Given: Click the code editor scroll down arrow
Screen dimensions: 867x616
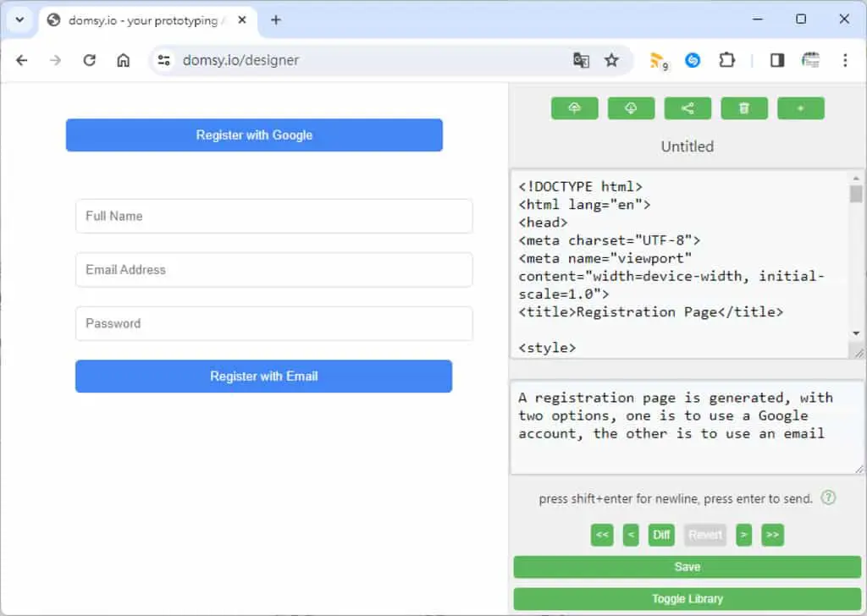Looking at the screenshot, I should [x=856, y=333].
